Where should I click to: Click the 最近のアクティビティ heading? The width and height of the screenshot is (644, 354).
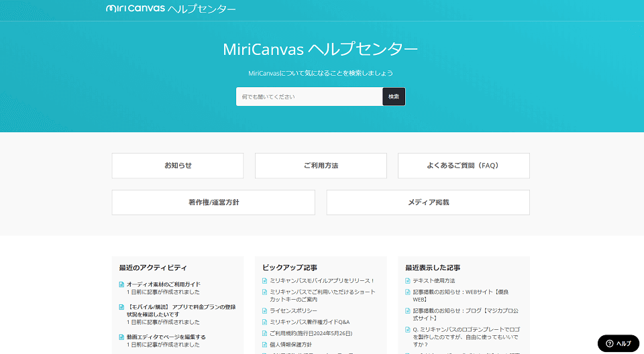(x=153, y=268)
